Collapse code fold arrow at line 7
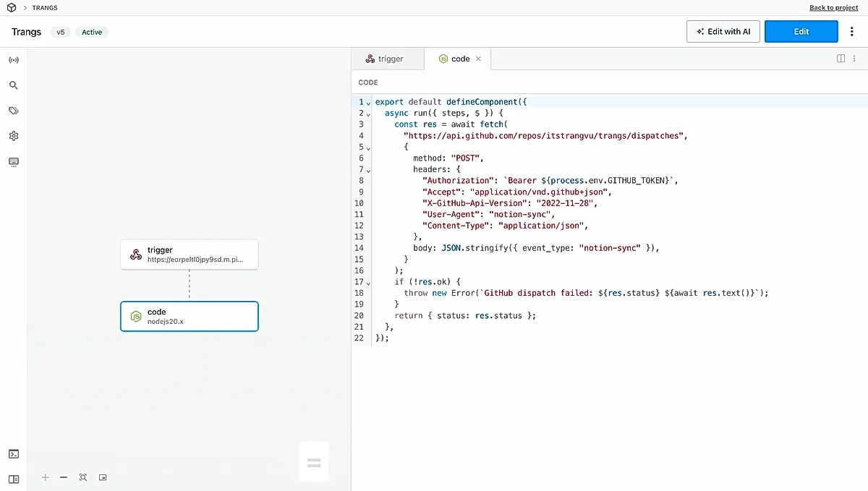Viewport: 868px width, 491px height. (368, 170)
